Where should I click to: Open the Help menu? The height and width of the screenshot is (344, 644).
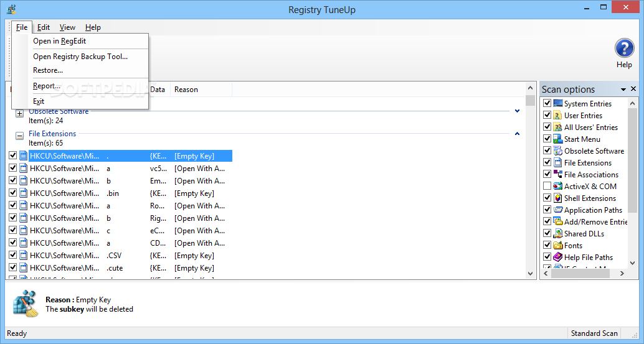pos(93,27)
